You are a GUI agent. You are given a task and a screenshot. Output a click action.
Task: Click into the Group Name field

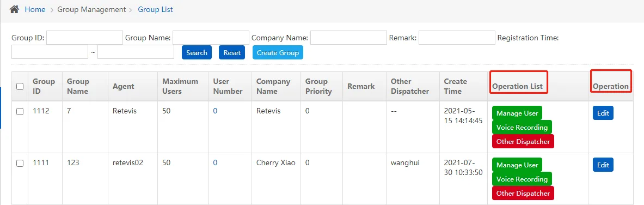pos(211,38)
